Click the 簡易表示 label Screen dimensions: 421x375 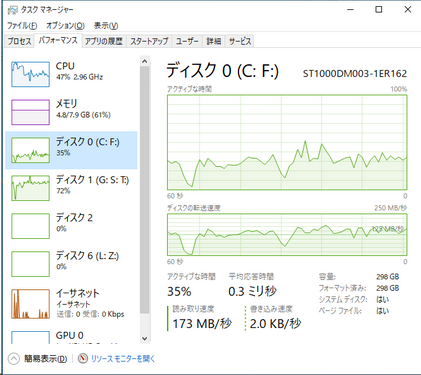[x=45, y=359]
